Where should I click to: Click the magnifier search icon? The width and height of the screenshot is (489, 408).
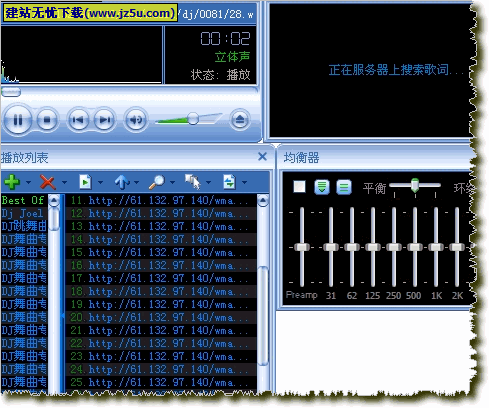[x=157, y=182]
